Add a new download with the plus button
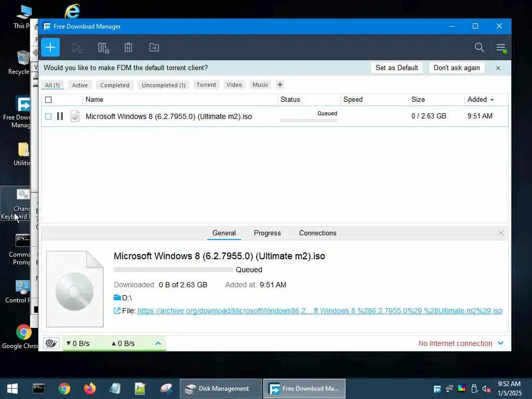Viewport: 532px width, 399px height. click(x=50, y=47)
